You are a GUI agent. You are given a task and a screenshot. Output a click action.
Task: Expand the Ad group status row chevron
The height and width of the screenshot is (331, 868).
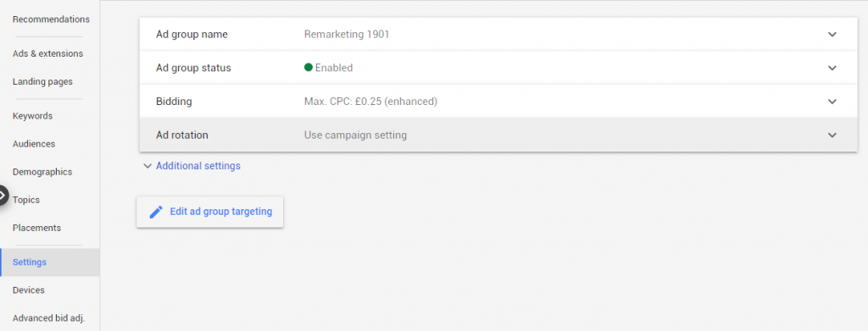832,68
